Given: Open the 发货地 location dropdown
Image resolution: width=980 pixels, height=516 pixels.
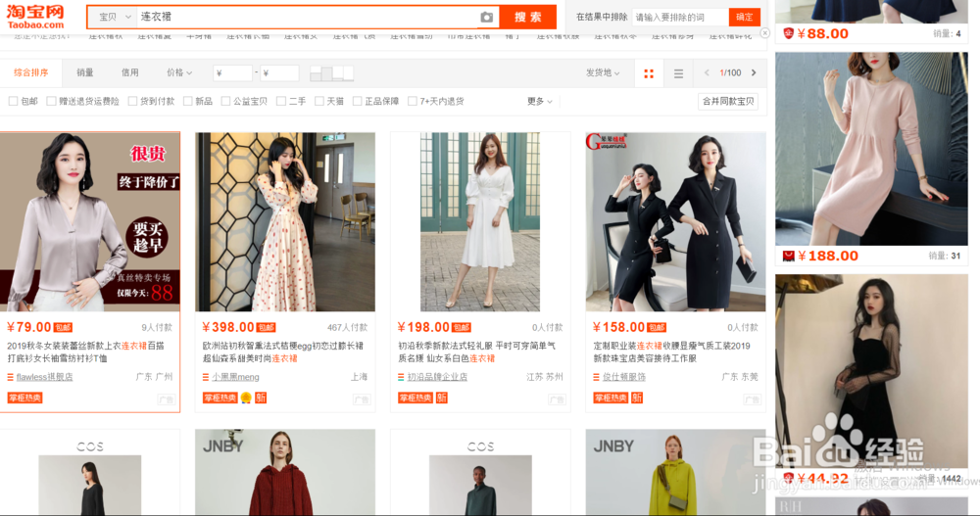Looking at the screenshot, I should tap(603, 73).
